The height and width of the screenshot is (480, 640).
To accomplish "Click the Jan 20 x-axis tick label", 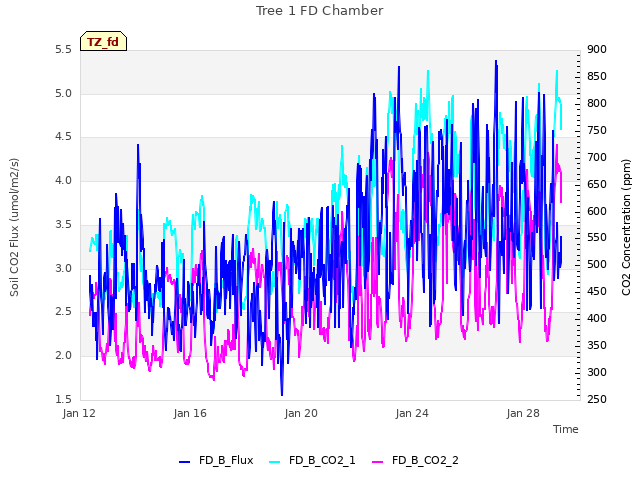I will coord(301,413).
